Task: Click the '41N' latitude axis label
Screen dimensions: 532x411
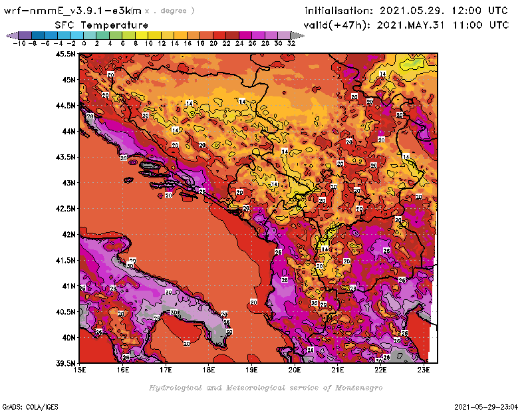Action: click(68, 286)
